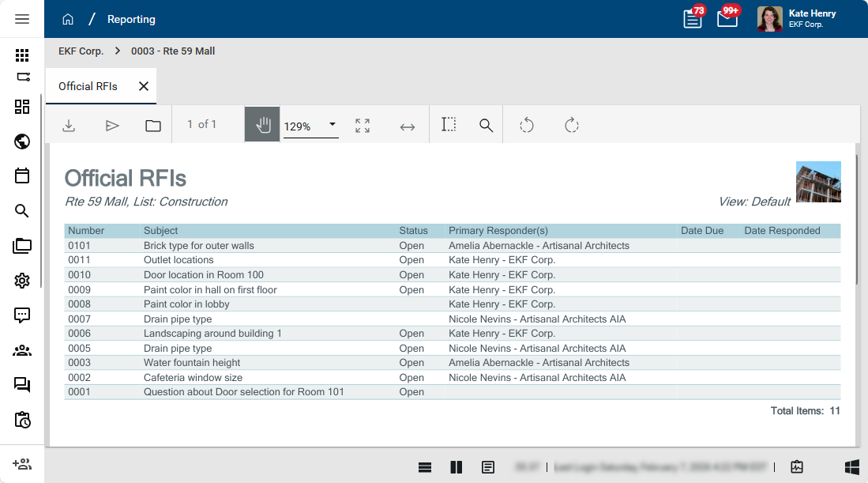Open the hamburger navigation menu
The width and height of the screenshot is (868, 483).
(x=22, y=19)
